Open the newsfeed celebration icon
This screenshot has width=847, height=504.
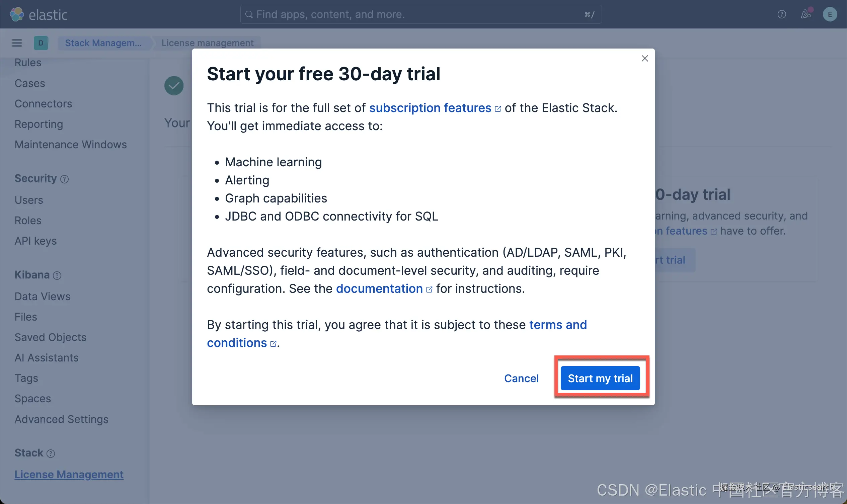(x=805, y=14)
